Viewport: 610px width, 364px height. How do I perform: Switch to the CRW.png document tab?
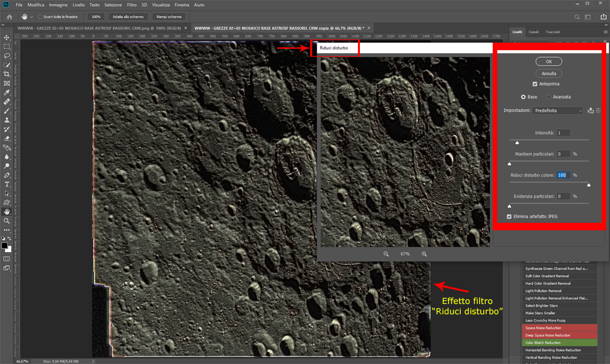click(99, 28)
